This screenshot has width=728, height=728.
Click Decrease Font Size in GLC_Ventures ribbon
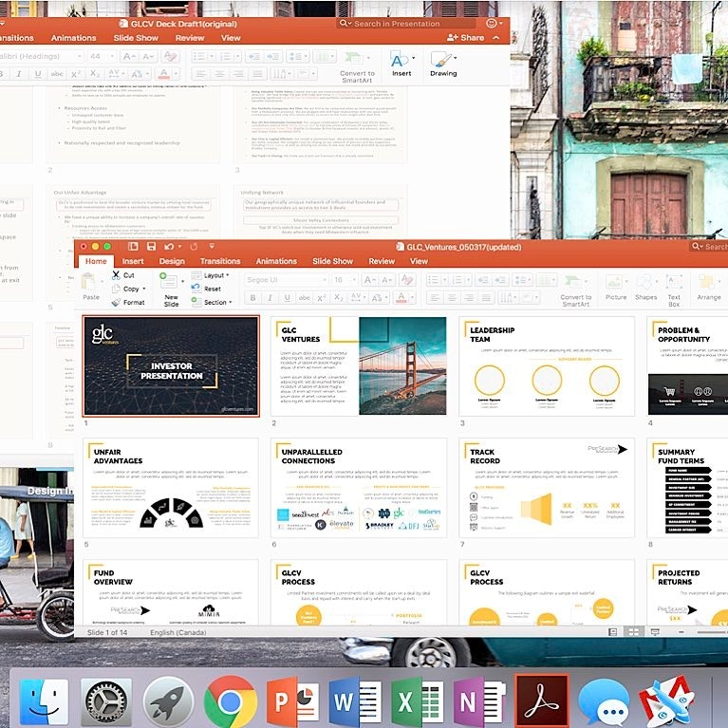(x=386, y=279)
